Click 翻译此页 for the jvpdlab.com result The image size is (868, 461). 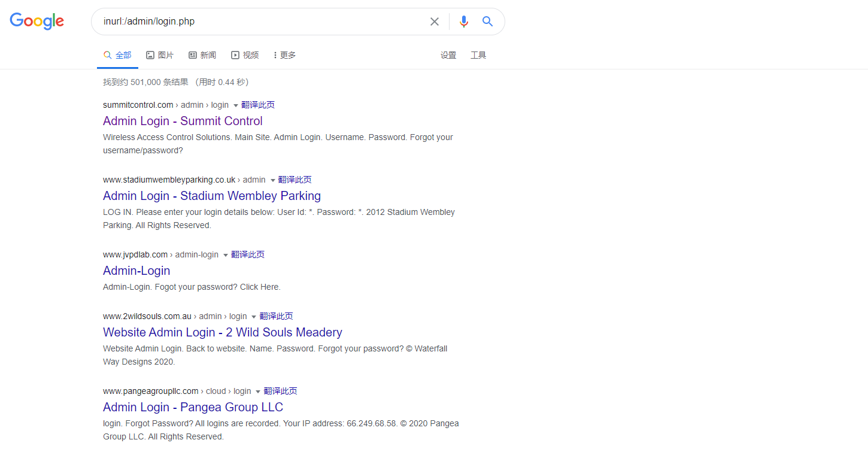(x=248, y=254)
